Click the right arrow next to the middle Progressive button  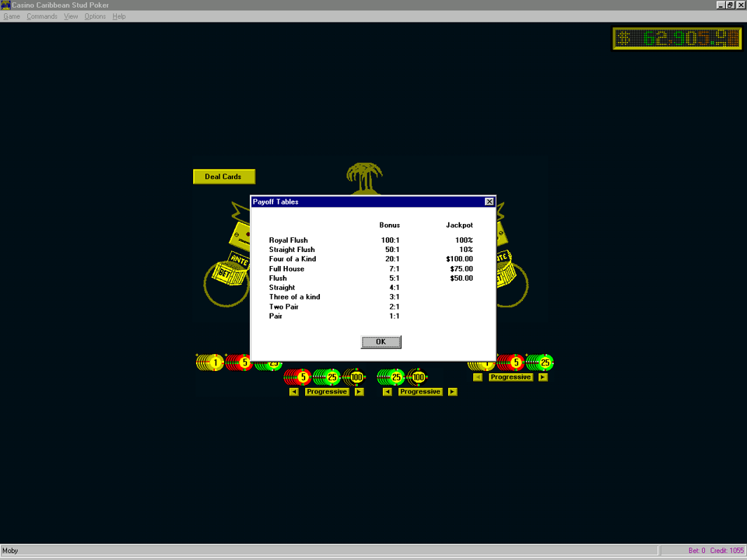pyautogui.click(x=452, y=392)
